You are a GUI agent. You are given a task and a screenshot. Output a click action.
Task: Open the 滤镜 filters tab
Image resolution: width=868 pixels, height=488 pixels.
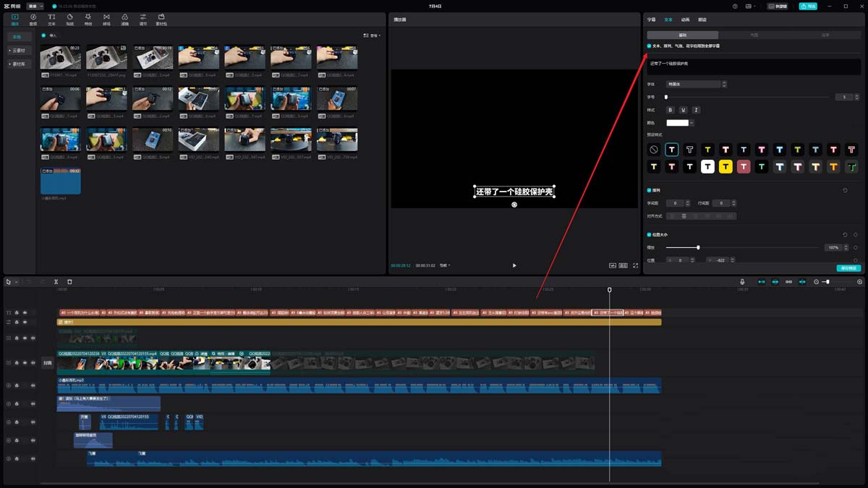pos(124,19)
